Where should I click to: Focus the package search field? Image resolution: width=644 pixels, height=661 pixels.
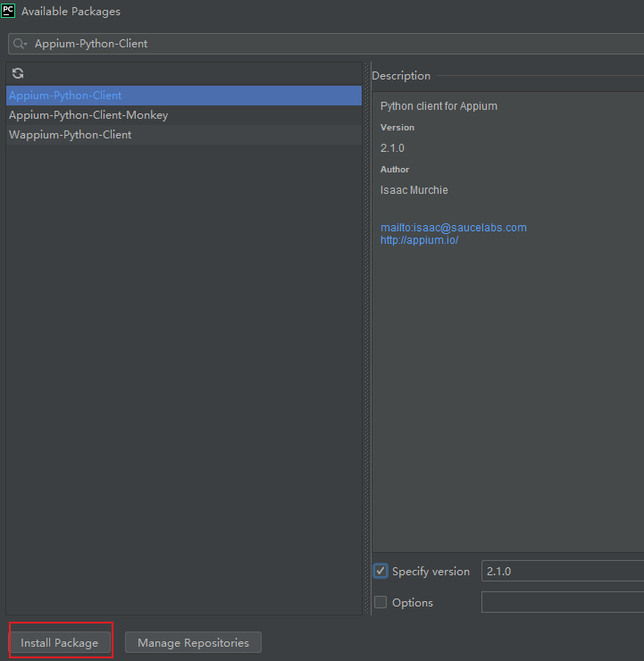326,44
